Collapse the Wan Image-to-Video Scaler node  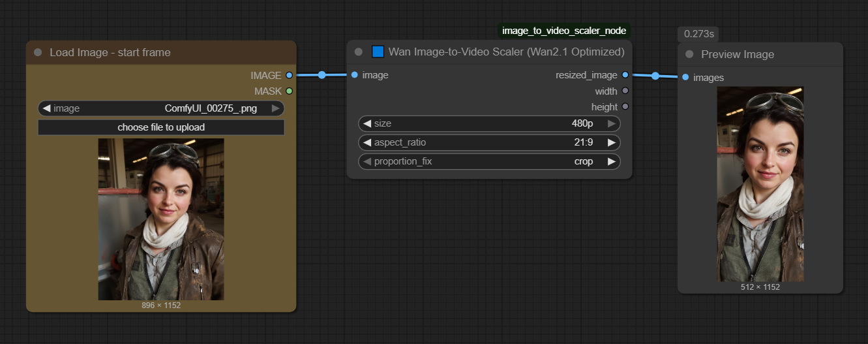point(358,52)
